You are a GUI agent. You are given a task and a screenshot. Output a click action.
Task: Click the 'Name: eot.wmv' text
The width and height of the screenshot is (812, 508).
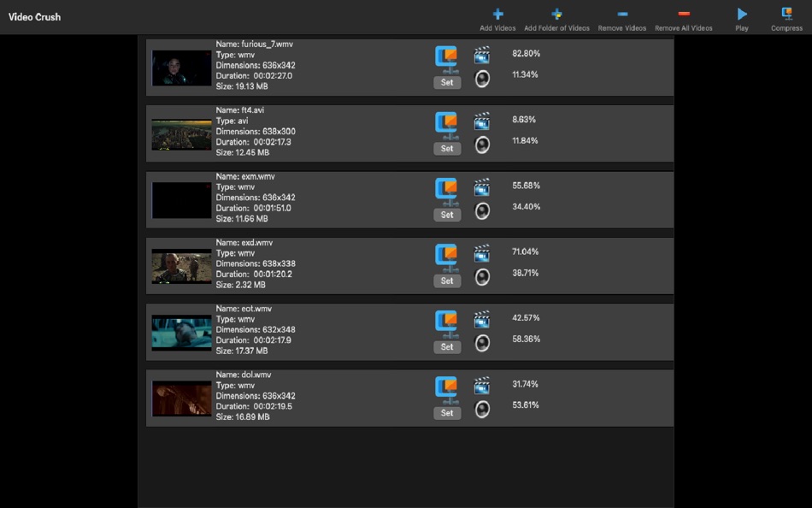click(x=244, y=309)
